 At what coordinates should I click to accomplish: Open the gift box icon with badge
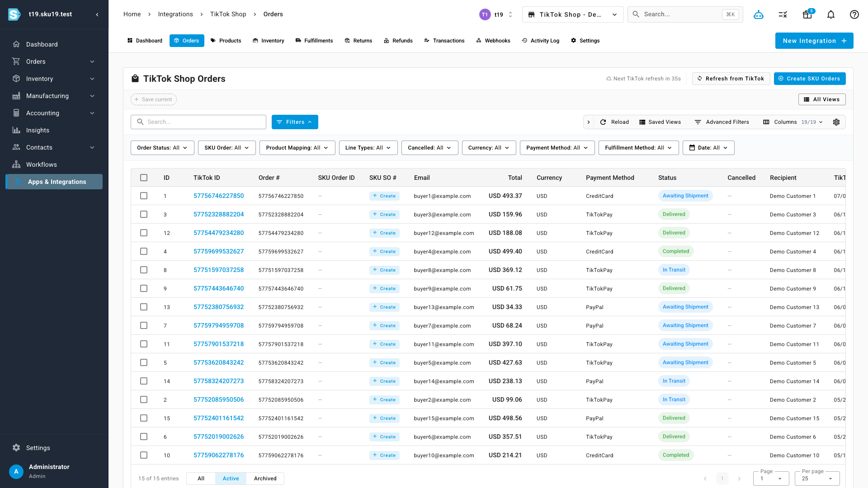(807, 14)
